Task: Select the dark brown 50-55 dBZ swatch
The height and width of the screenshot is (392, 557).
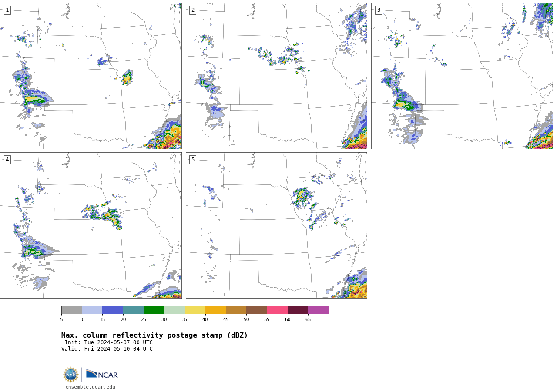Action: tap(256, 310)
